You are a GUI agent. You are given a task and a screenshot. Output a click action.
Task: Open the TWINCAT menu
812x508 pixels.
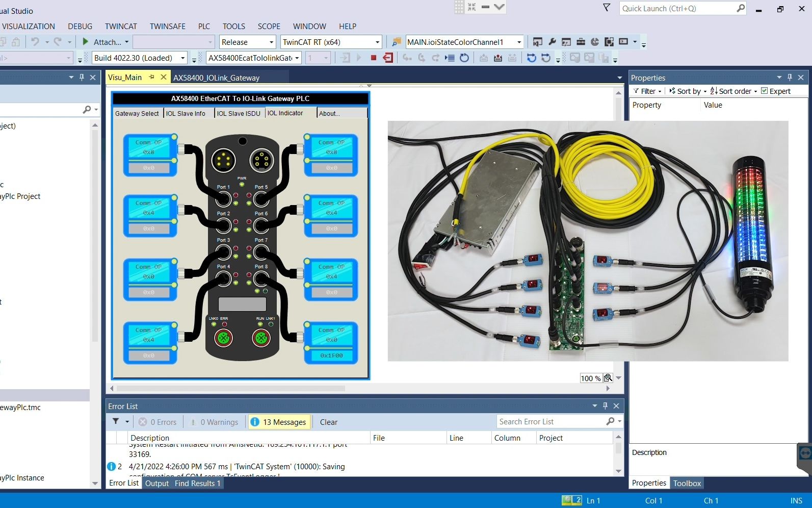(x=121, y=26)
